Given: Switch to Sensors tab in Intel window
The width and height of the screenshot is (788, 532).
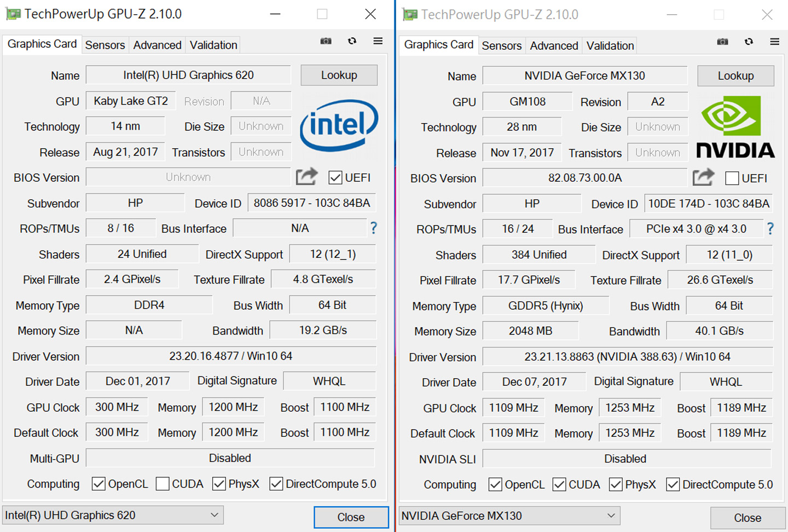Looking at the screenshot, I should click(105, 45).
